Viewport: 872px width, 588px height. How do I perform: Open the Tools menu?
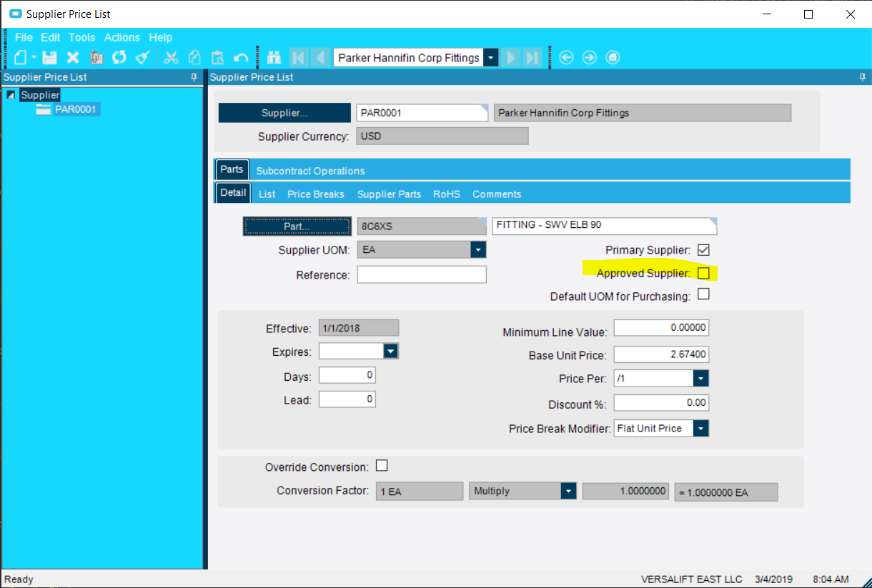(82, 37)
